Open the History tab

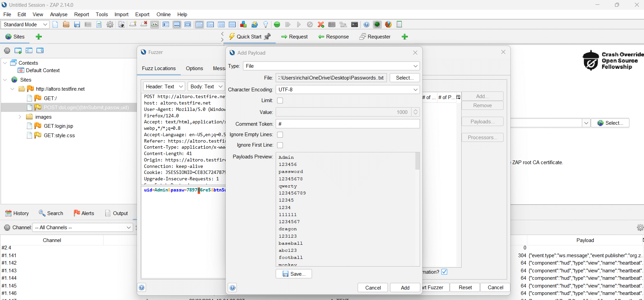point(17,213)
